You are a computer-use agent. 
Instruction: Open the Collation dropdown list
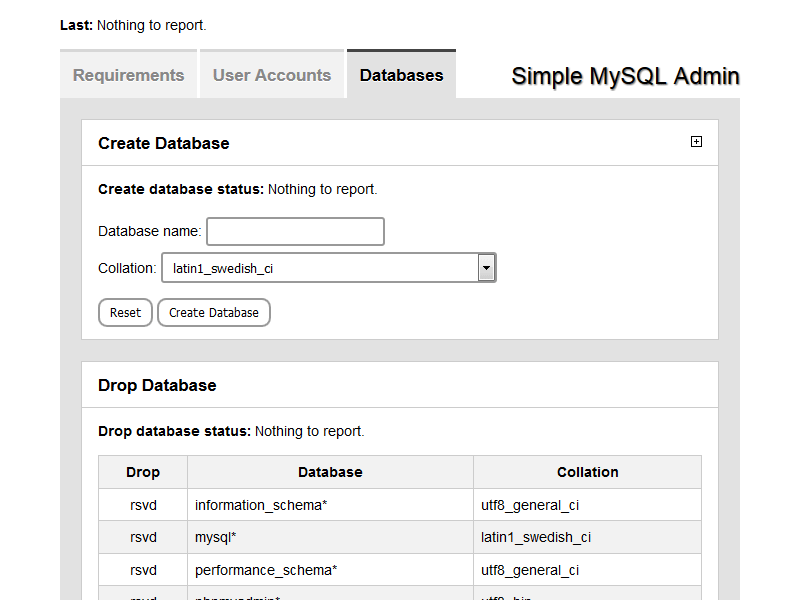pyautogui.click(x=329, y=268)
